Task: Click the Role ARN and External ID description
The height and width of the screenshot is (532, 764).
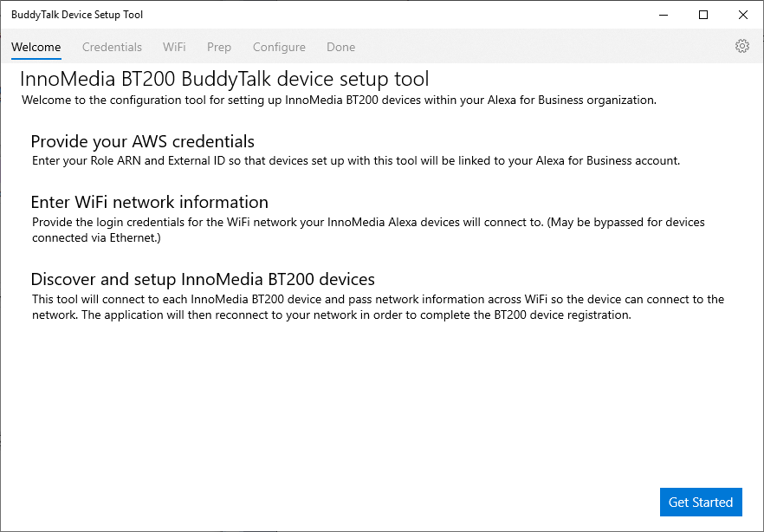Action: pyautogui.click(x=356, y=161)
